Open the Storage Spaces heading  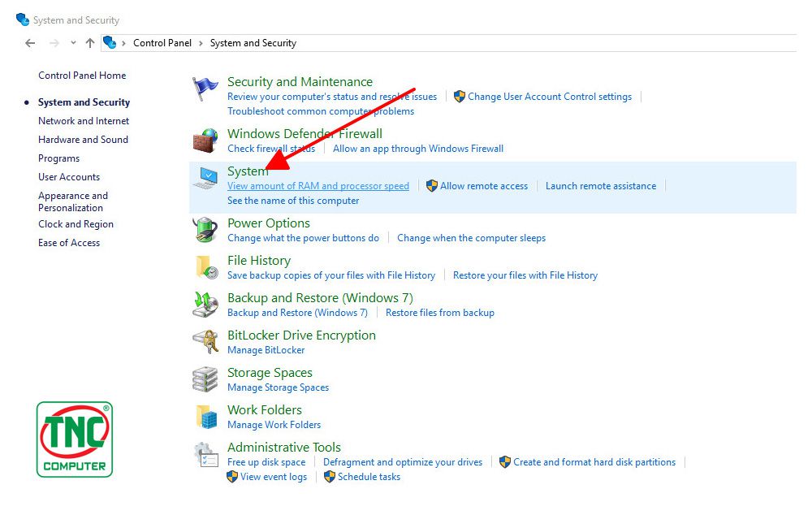(x=270, y=373)
